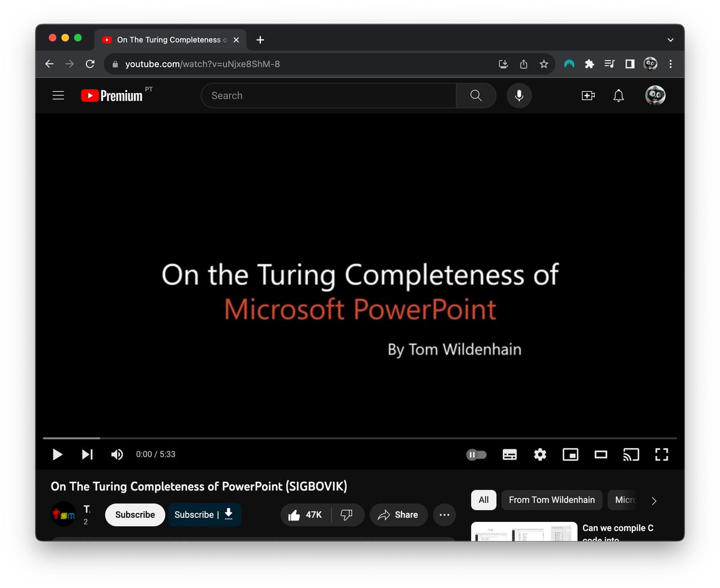
Task: Expand the tab search chevron
Action: coord(670,40)
